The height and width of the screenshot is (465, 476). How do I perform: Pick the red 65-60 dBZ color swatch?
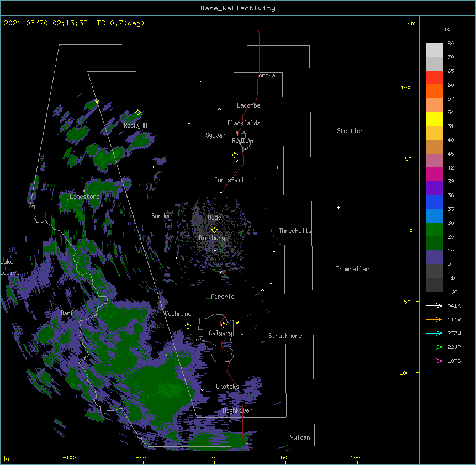434,78
